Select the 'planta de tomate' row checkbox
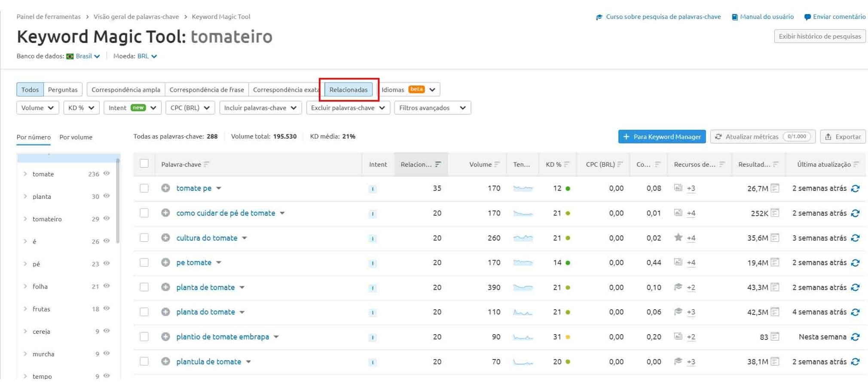The height and width of the screenshot is (390, 868). click(144, 287)
